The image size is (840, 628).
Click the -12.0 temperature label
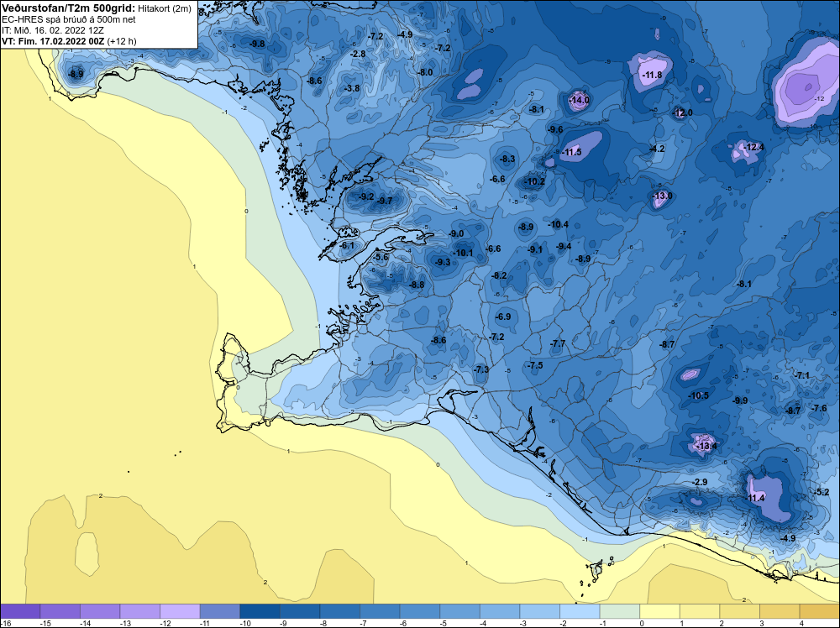682,113
